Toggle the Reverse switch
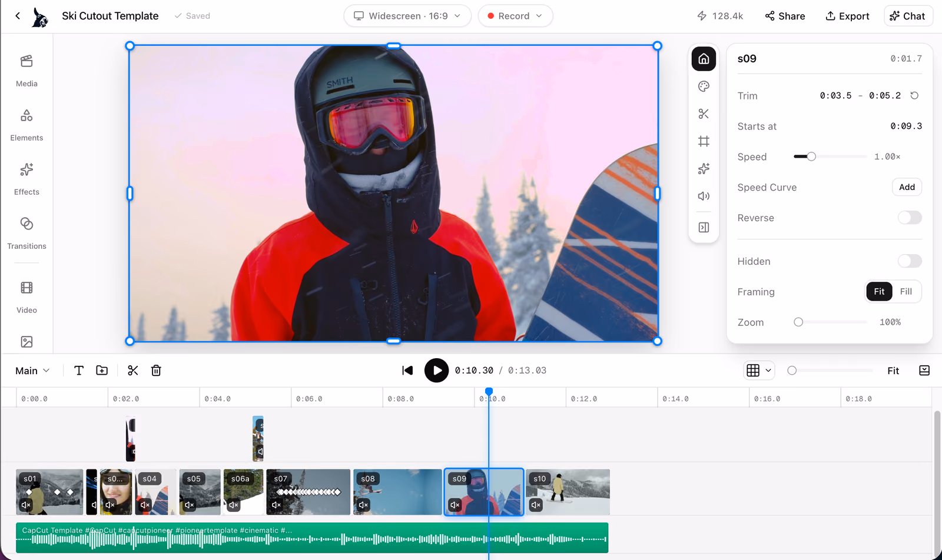The image size is (942, 560). (910, 218)
